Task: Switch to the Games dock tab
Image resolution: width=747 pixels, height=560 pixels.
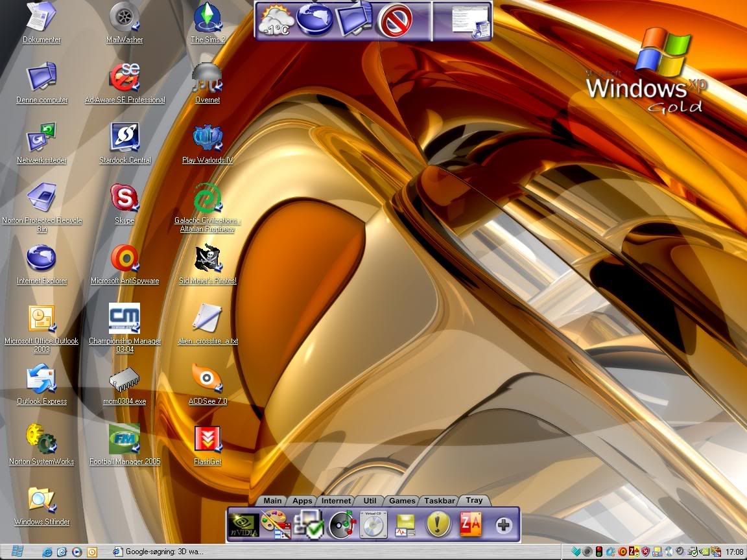Action: [402, 500]
